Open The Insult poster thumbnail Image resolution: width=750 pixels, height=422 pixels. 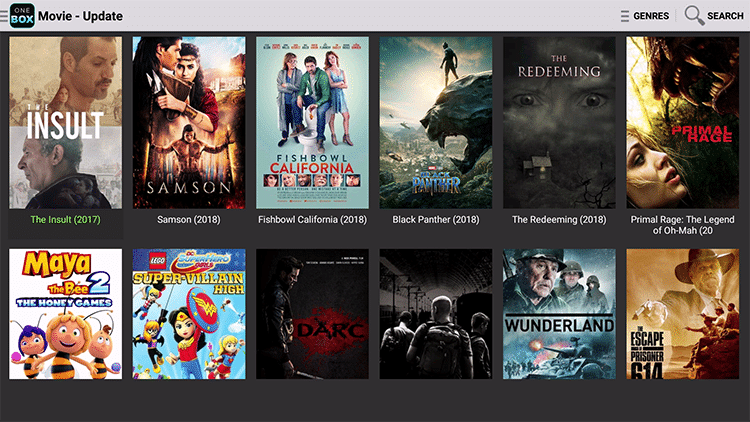[x=66, y=122]
